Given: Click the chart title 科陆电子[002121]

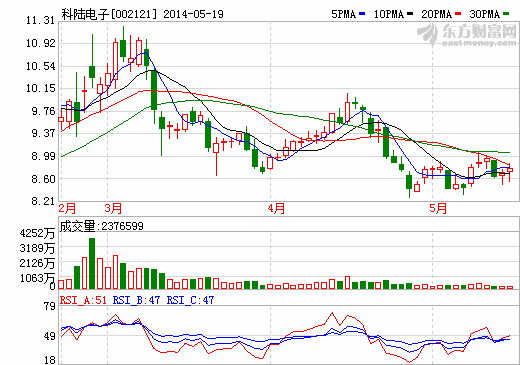Looking at the screenshot, I should [x=109, y=14].
